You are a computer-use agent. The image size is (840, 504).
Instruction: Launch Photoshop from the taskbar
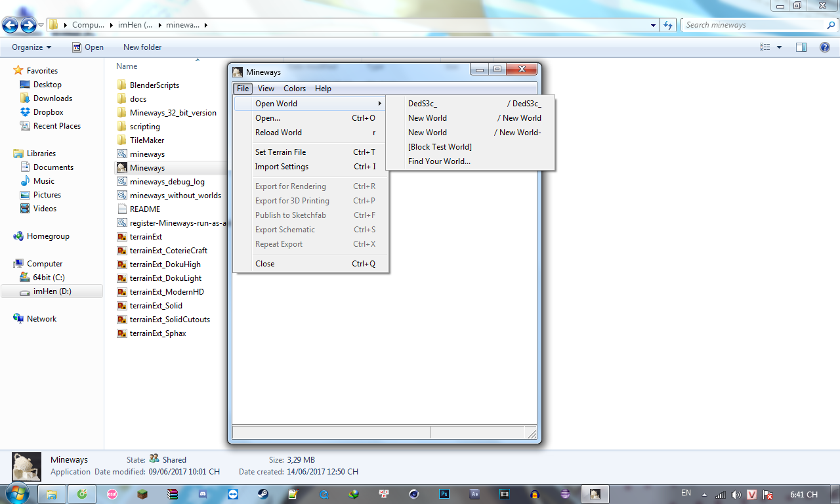coord(444,494)
